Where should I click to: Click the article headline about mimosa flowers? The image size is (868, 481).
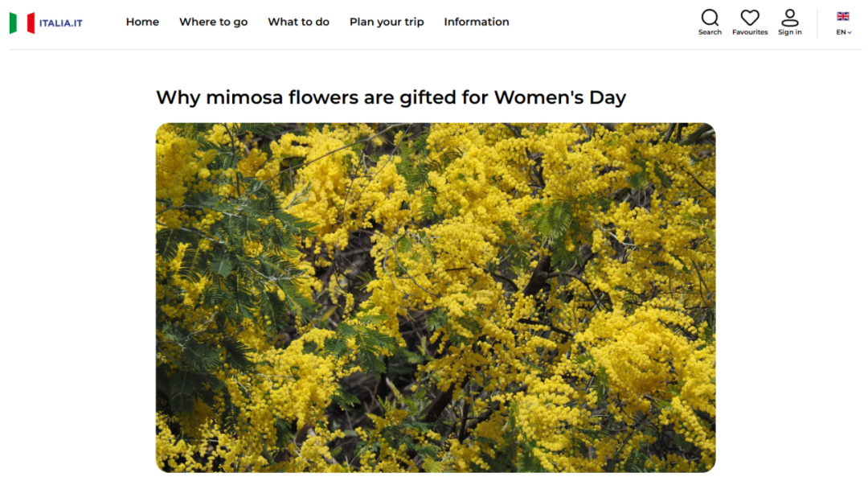click(x=391, y=97)
